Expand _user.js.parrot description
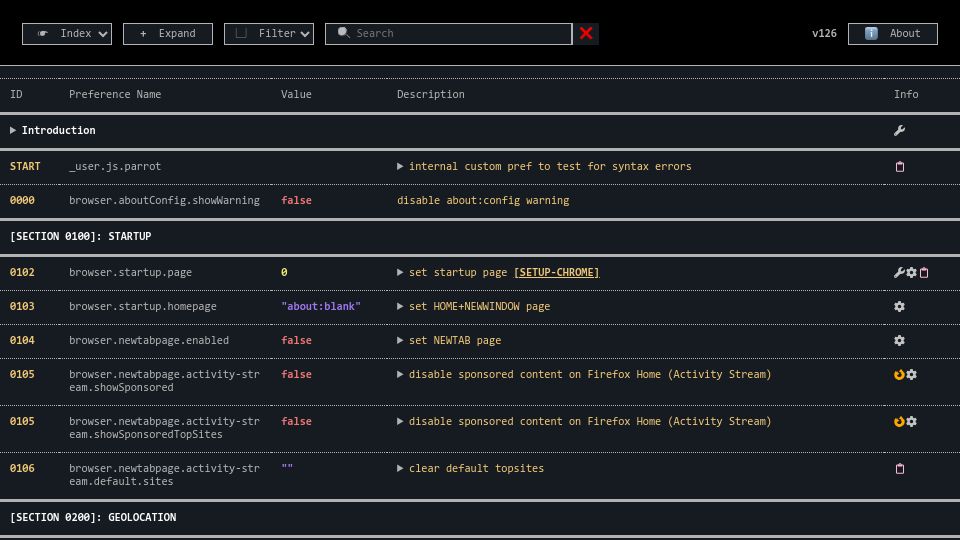 coord(400,167)
